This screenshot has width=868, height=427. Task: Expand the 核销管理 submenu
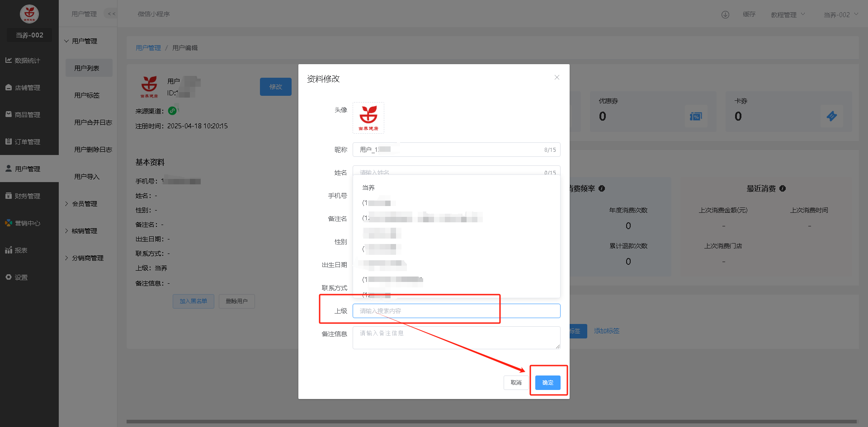(x=85, y=231)
